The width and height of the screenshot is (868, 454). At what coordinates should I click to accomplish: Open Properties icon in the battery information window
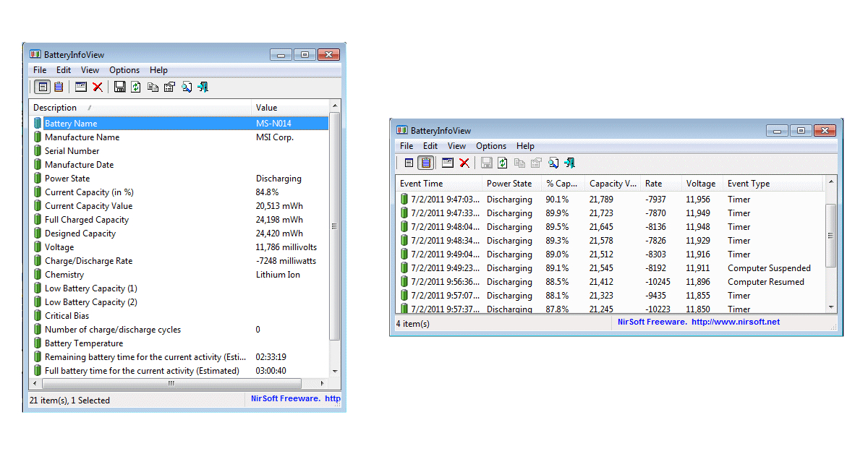pyautogui.click(x=170, y=87)
